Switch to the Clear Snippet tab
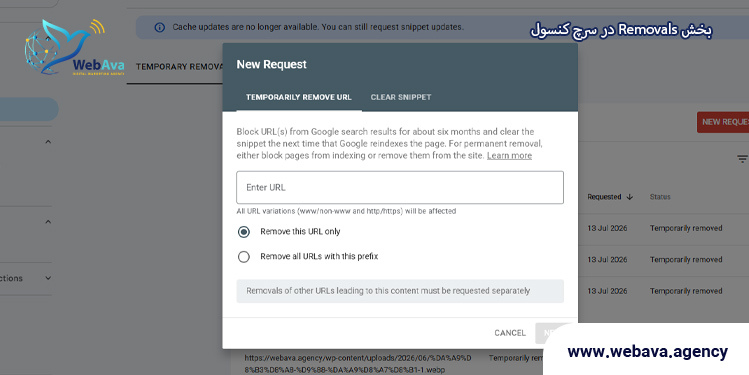This screenshot has height=375, width=749. (401, 97)
